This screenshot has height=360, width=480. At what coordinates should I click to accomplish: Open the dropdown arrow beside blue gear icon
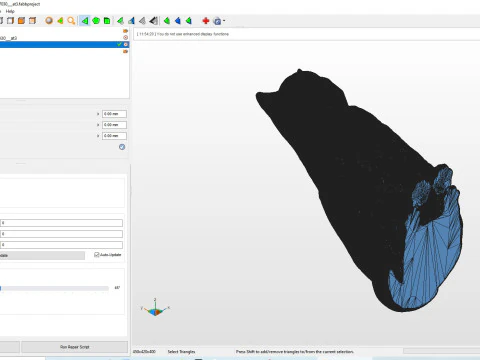point(224,21)
